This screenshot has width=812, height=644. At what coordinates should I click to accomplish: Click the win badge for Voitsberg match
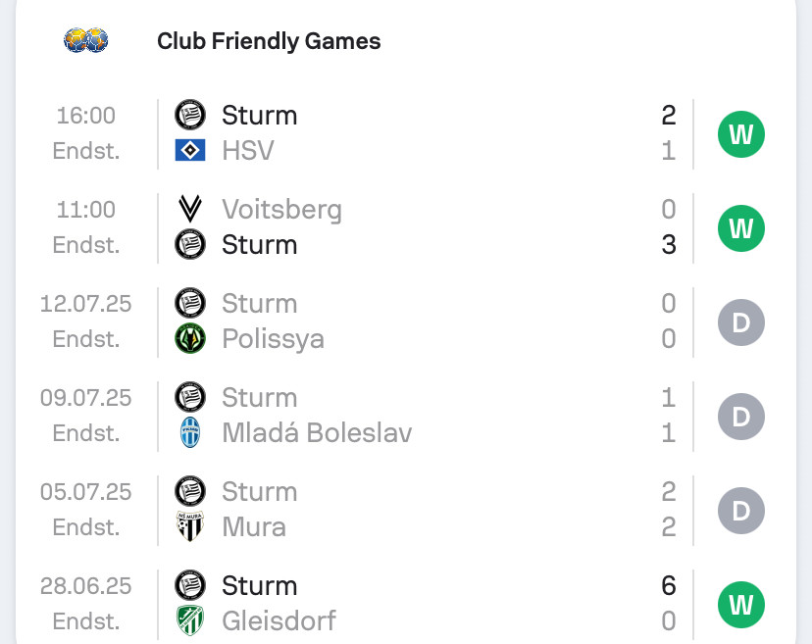coord(741,228)
